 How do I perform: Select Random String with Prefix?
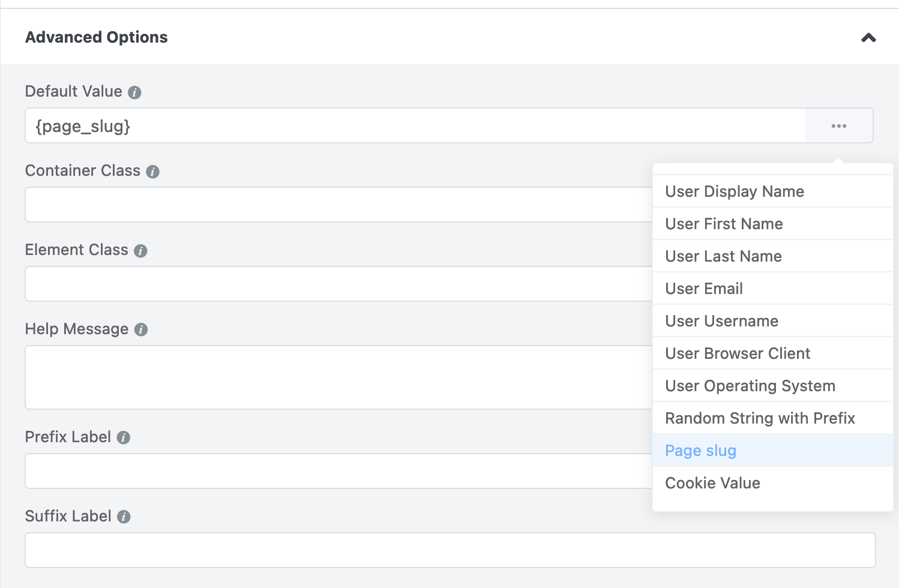point(760,418)
